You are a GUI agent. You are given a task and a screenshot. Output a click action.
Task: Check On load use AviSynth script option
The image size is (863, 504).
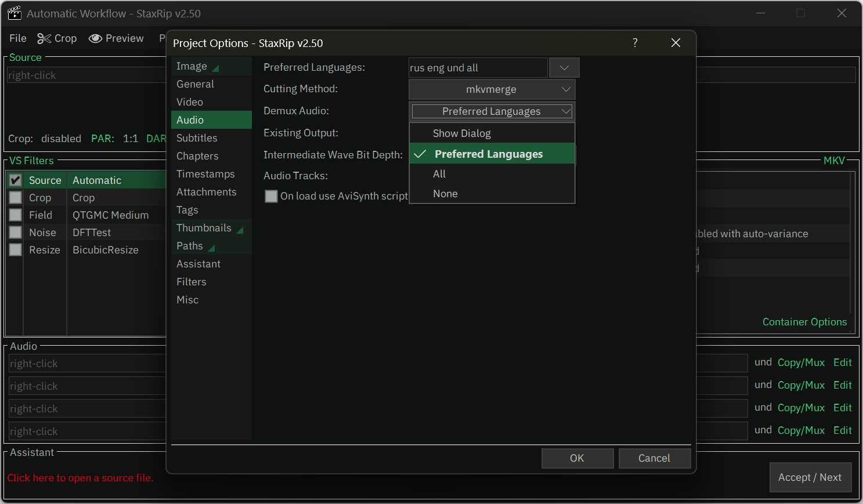click(x=271, y=196)
